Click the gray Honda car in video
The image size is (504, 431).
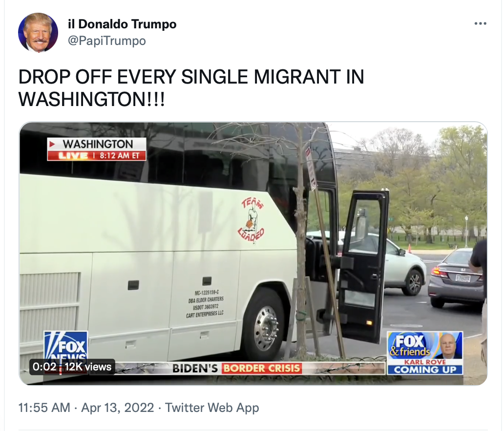click(457, 277)
